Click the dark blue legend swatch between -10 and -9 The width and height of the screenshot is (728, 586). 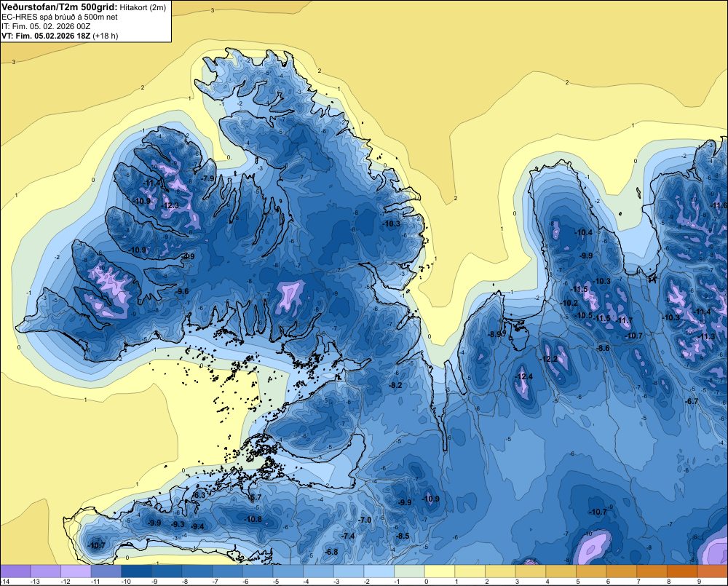click(x=137, y=571)
